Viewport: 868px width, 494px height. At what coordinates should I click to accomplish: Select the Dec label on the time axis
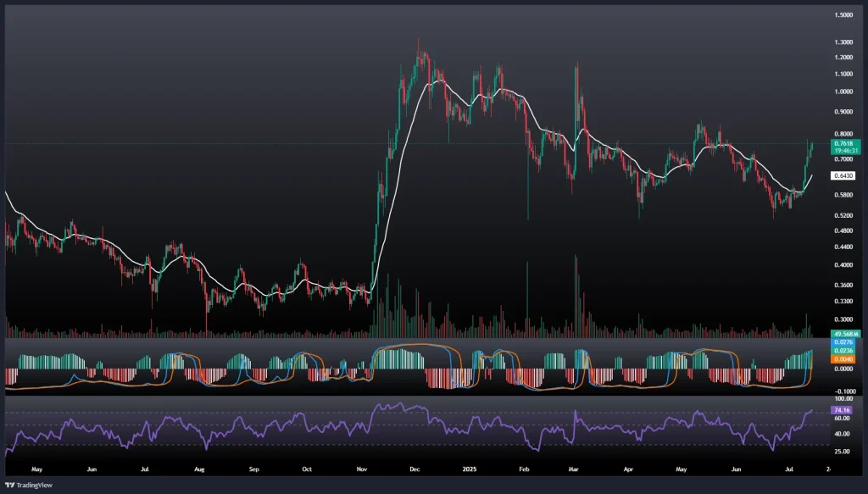(x=415, y=467)
